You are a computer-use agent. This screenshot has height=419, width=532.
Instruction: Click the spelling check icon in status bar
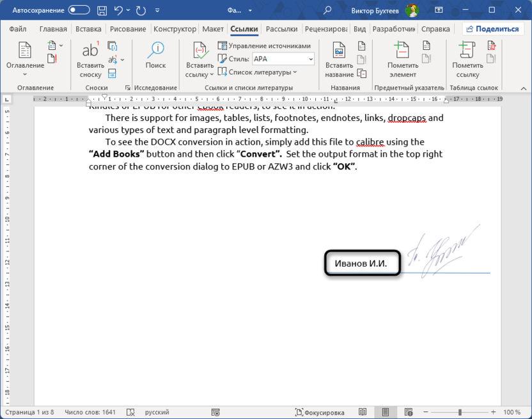pos(130,412)
